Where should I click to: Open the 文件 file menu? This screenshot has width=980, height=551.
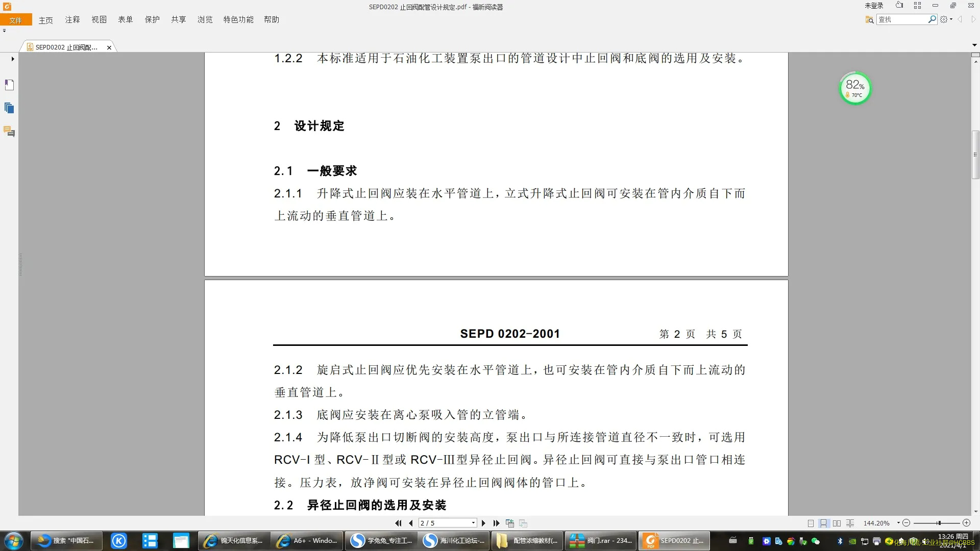pos(16,20)
